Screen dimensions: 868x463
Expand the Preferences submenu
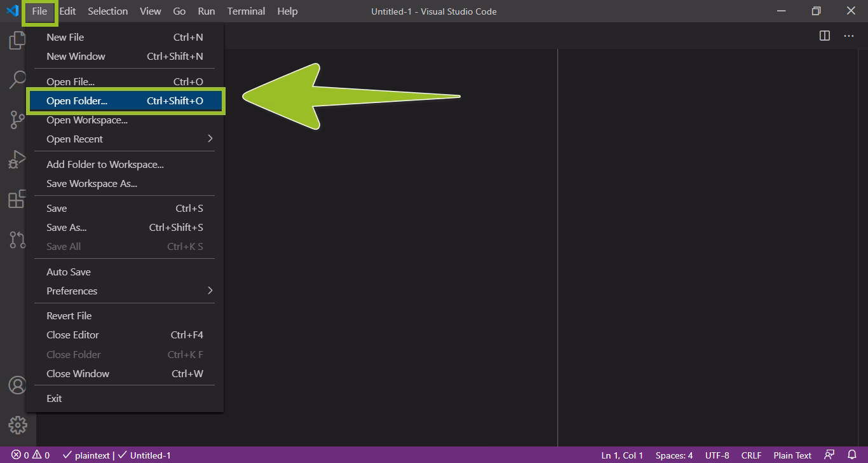pyautogui.click(x=125, y=291)
